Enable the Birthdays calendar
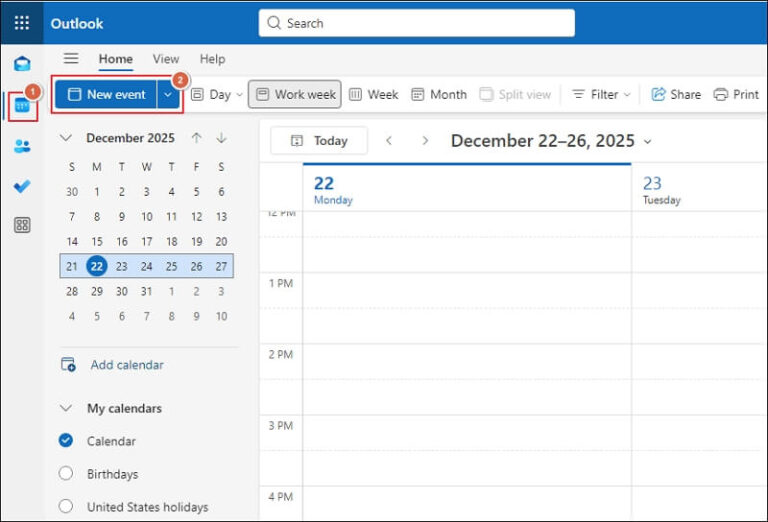This screenshot has height=522, width=768. (66, 474)
